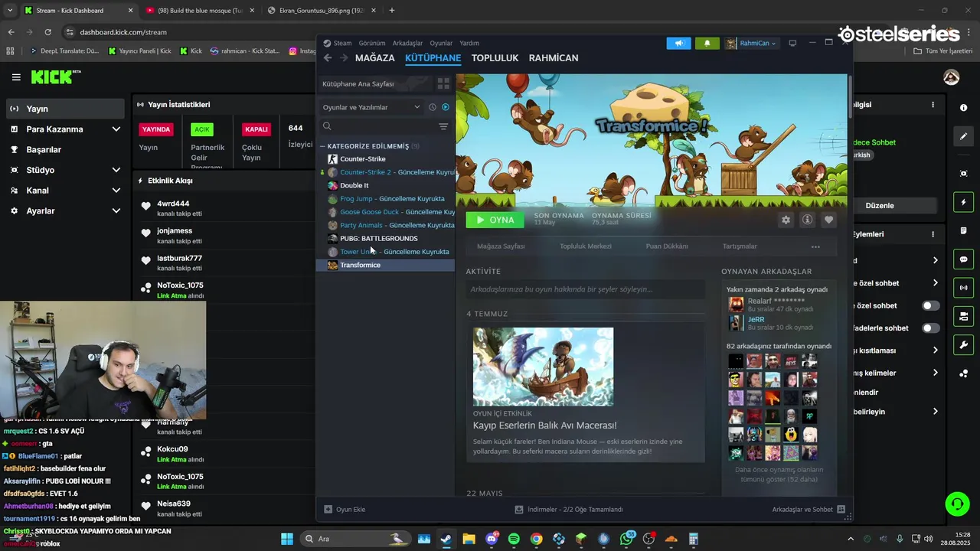Add Transformice to favorites with heart icon
Viewport: 980px width, 551px height.
828,220
